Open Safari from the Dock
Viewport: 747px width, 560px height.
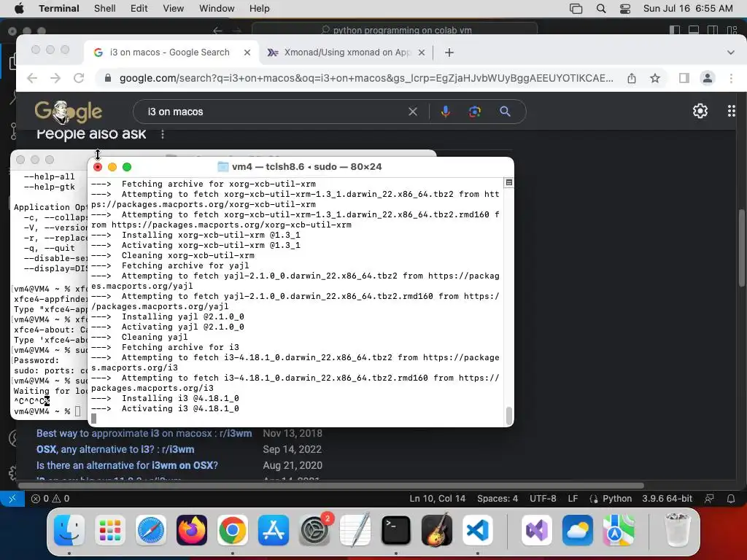pyautogui.click(x=151, y=530)
